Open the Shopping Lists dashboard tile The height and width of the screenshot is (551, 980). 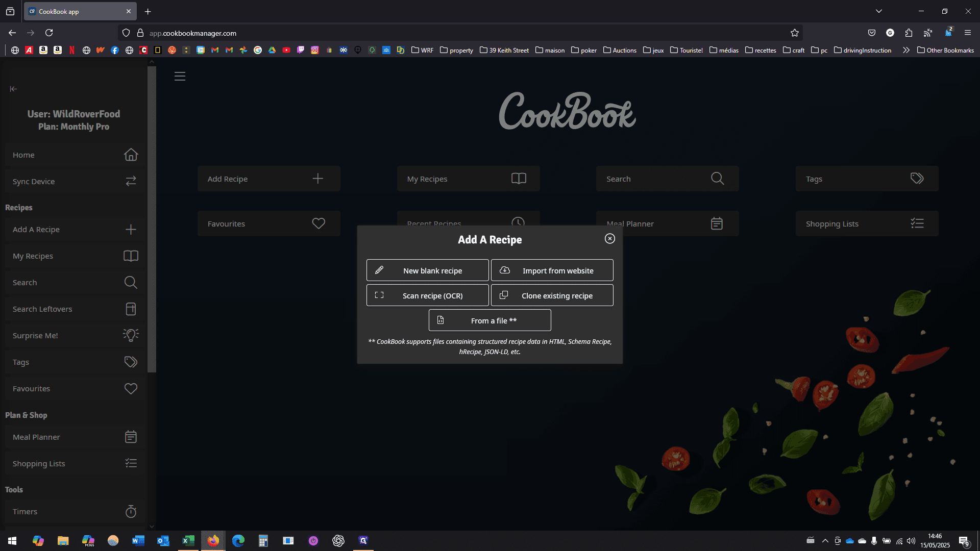click(867, 223)
